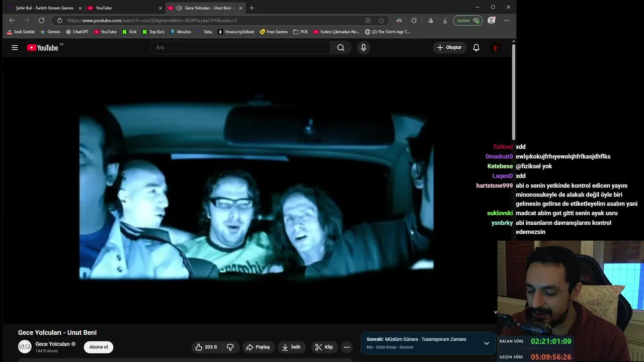The image size is (644, 362).
Task: Open YouTube notifications bell
Action: [476, 47]
